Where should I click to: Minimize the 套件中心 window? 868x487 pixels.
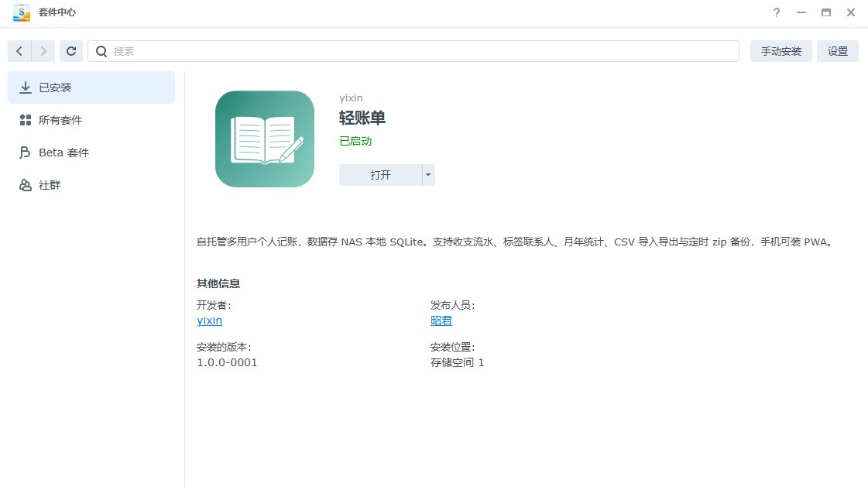(801, 12)
